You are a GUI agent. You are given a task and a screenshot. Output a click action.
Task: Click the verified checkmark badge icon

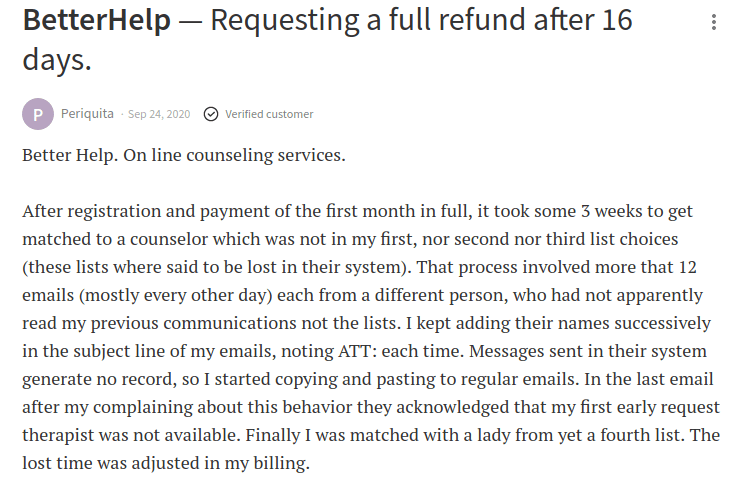(211, 114)
